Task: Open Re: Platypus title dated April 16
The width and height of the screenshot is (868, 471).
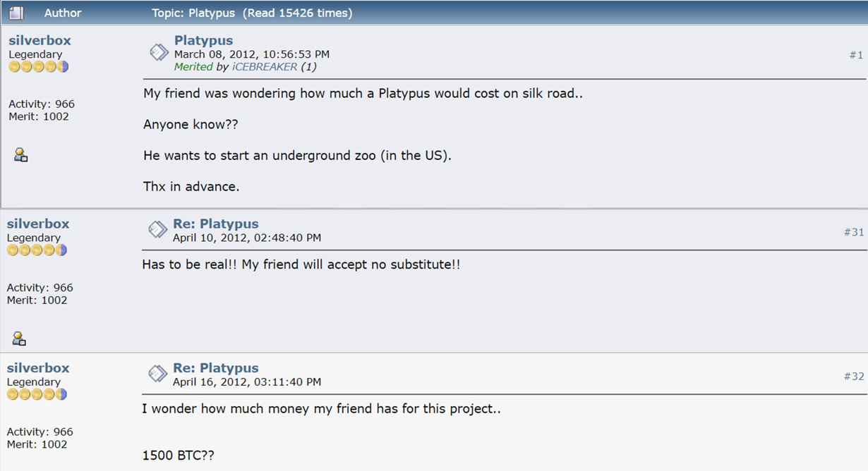Action: [216, 367]
